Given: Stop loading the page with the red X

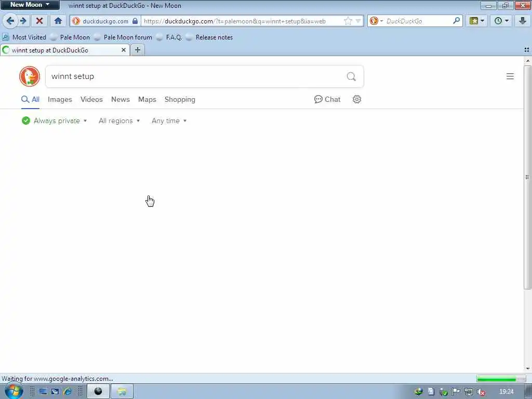Looking at the screenshot, I should coord(39,21).
